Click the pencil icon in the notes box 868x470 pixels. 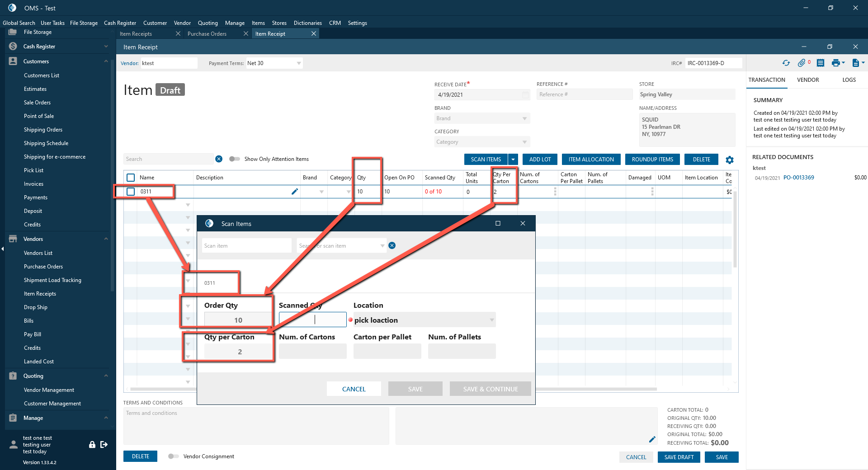[x=652, y=439]
